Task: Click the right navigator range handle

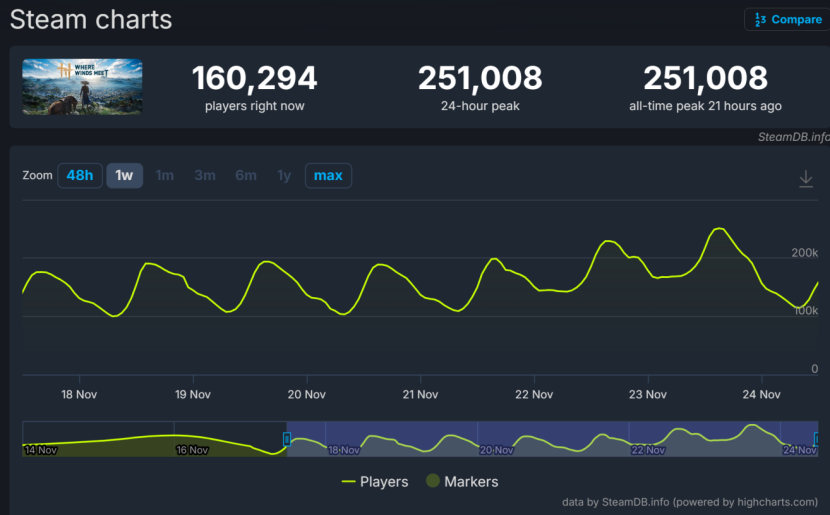Action: tap(817, 438)
